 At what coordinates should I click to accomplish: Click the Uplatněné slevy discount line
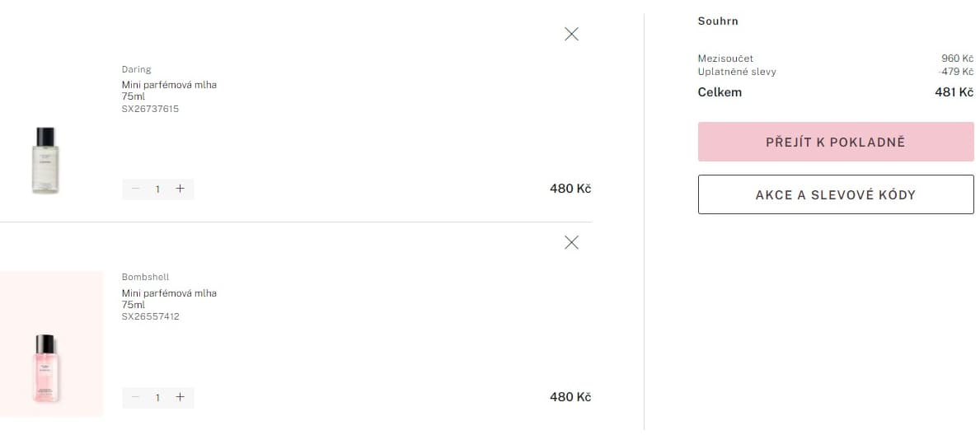pyautogui.click(x=836, y=72)
